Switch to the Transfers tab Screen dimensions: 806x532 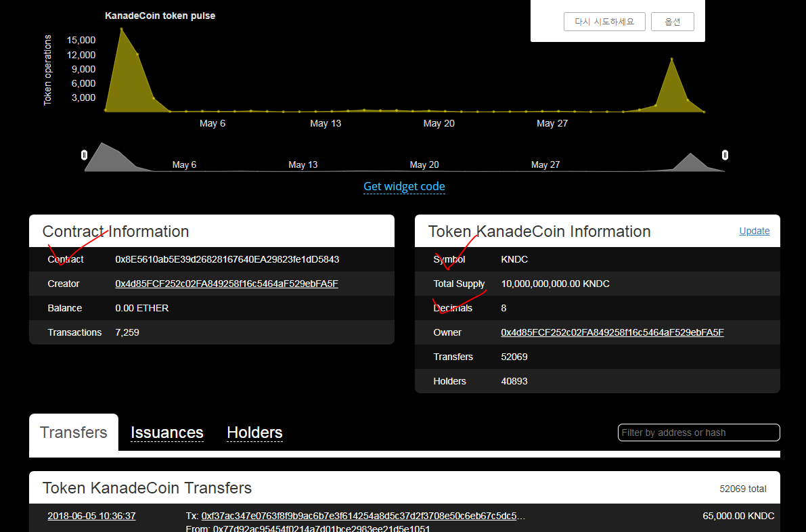74,433
